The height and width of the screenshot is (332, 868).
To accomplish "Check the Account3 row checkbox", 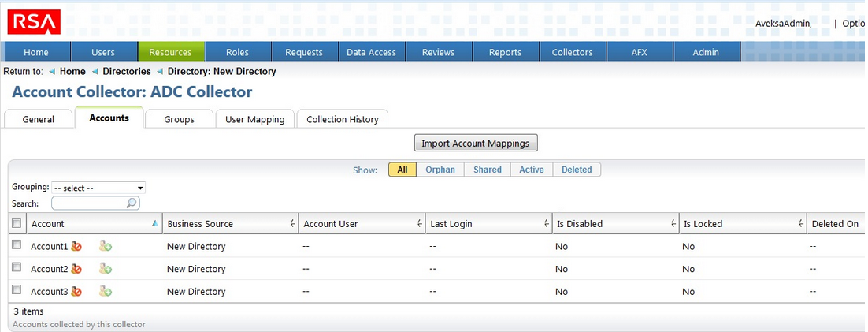I will pos(17,290).
